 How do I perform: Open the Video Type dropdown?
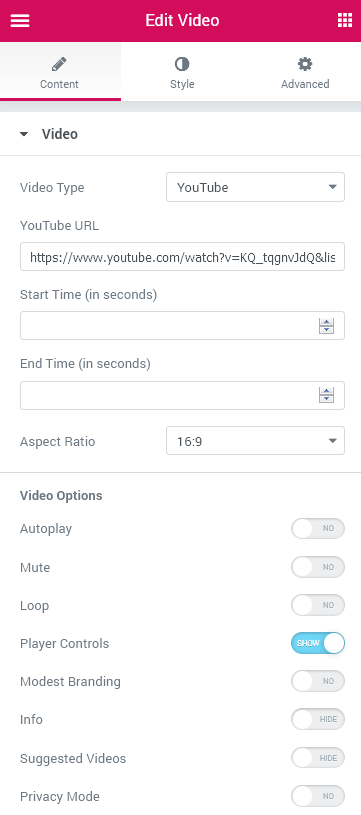255,187
